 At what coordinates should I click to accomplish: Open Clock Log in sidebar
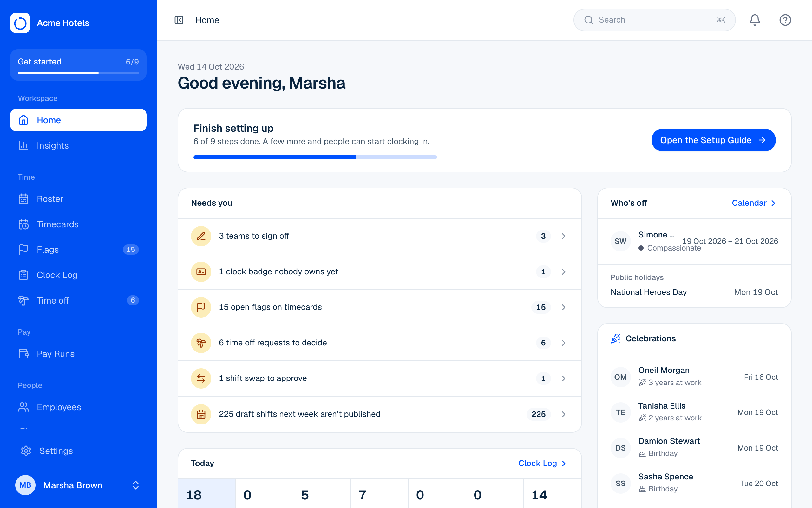(78, 275)
